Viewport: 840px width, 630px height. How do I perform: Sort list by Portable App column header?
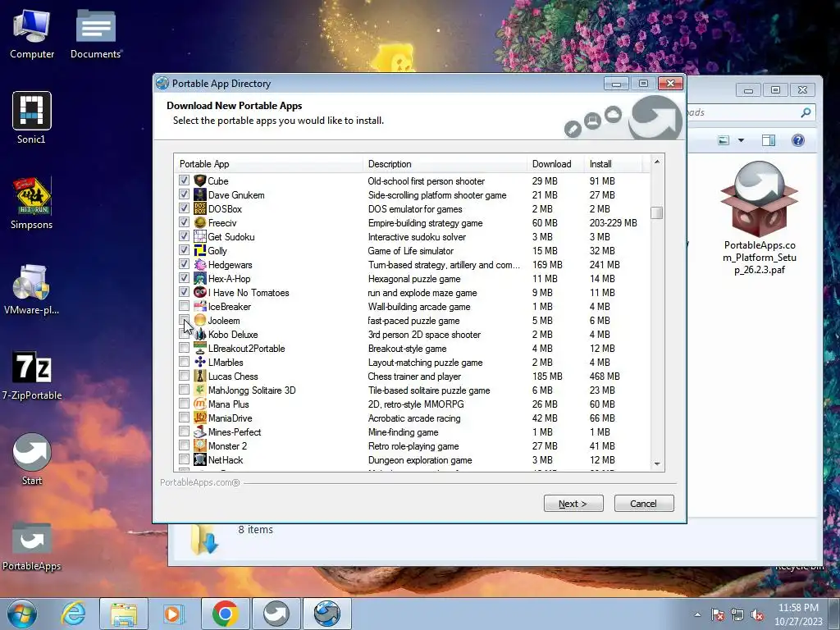click(x=268, y=164)
